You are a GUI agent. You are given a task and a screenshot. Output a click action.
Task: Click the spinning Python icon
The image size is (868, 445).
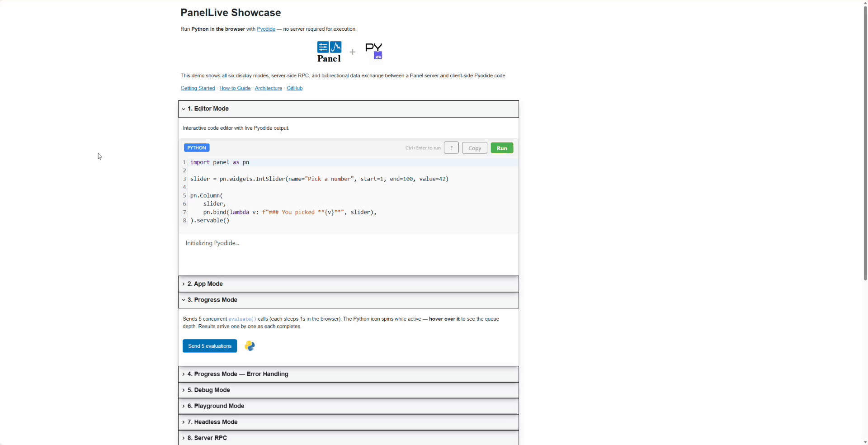[x=250, y=346]
